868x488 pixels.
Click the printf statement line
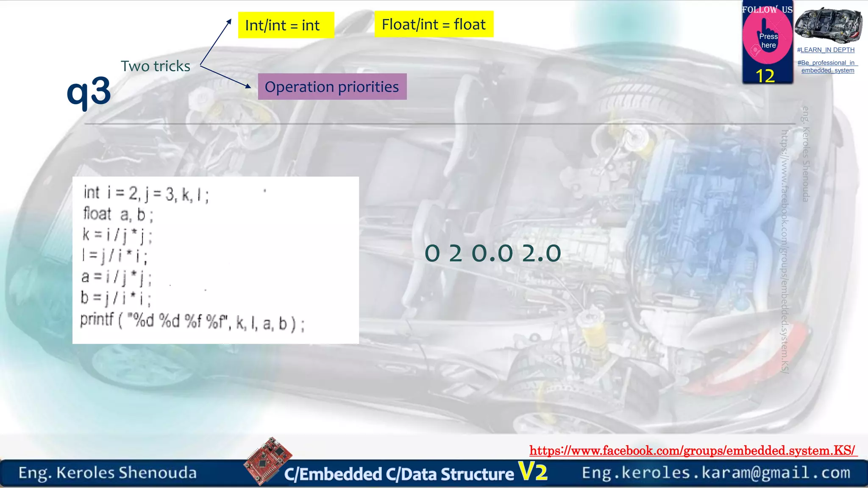pos(192,322)
